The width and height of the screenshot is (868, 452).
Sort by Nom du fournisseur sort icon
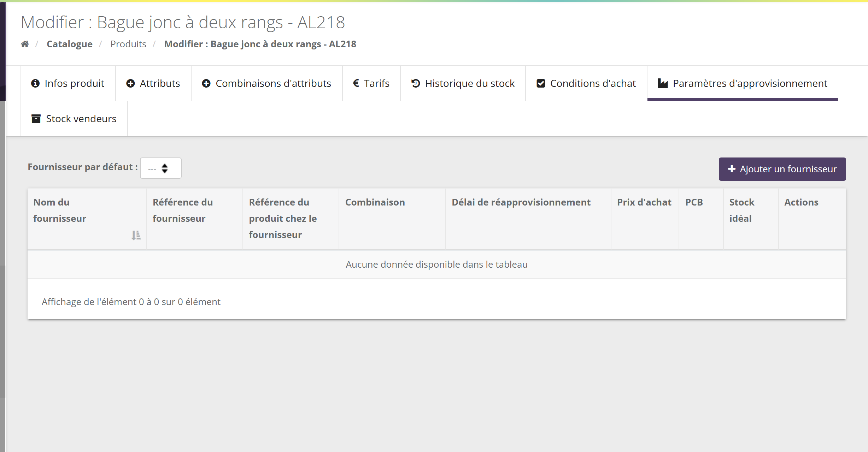(x=136, y=235)
